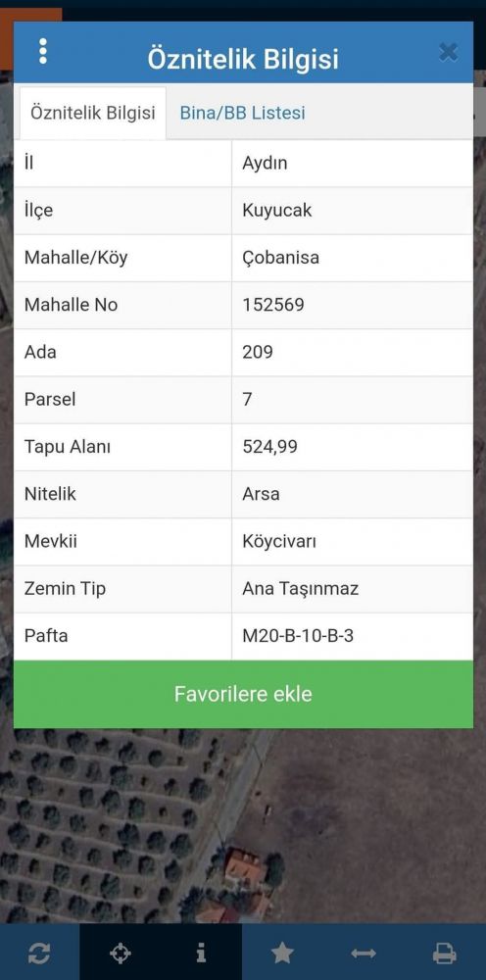Screen dimensions: 486x980
Task: Tap the İlçe value Kuyucak
Action: coord(276,210)
